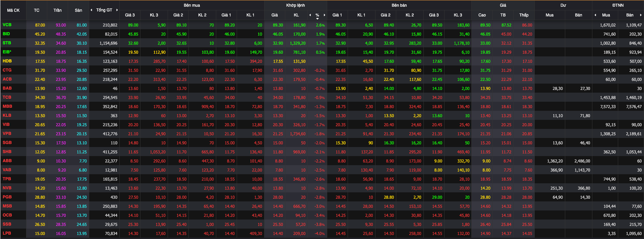Open the VPB stock symbol
Screen dimensions: 644x239
(7, 134)
